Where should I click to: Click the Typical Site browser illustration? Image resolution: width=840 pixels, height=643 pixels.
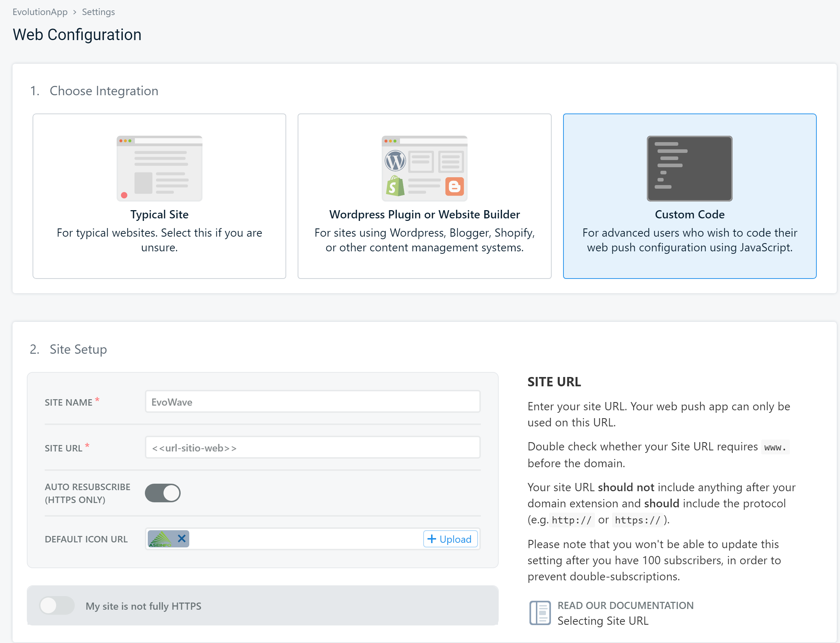159,168
